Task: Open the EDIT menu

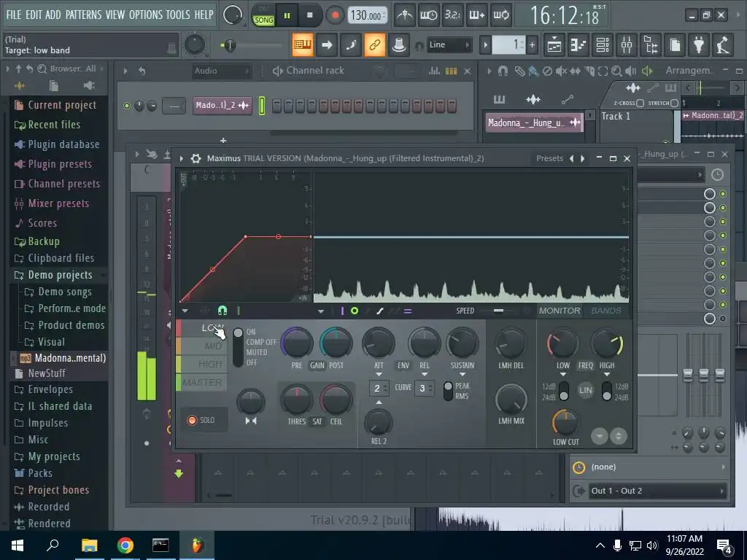Action: point(34,15)
